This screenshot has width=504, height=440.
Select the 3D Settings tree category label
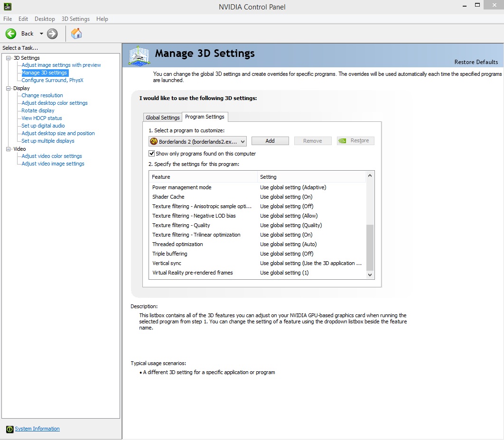pos(27,58)
